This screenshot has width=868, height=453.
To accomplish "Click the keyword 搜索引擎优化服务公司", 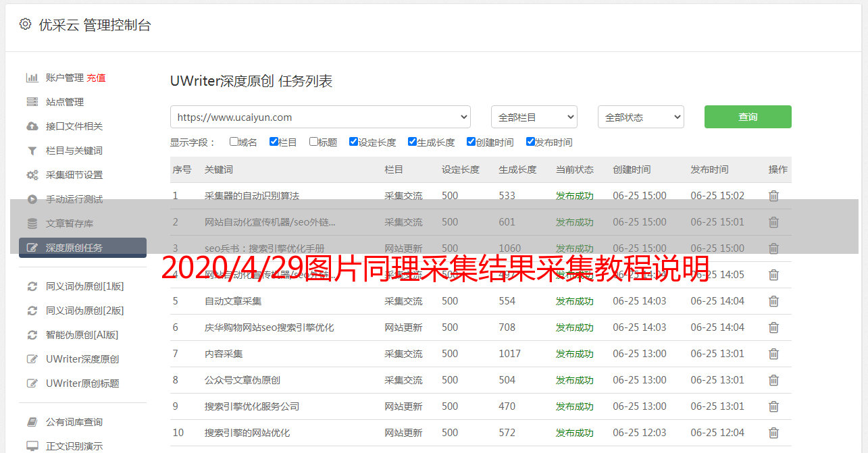I will (252, 406).
